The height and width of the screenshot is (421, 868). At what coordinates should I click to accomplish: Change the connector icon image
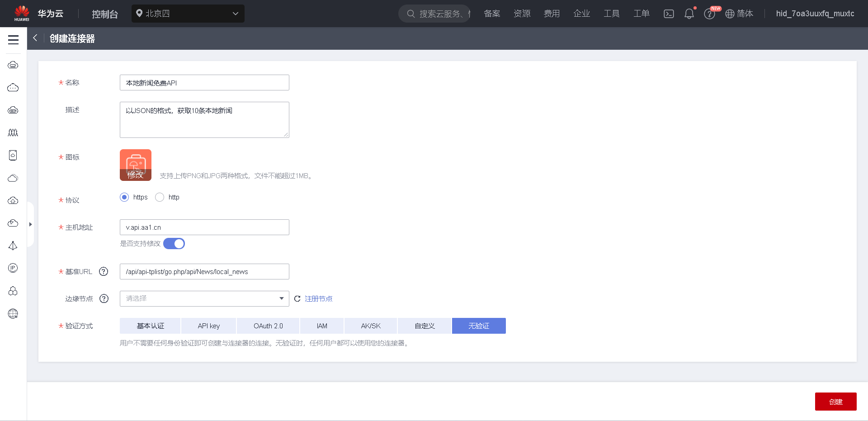coord(136,165)
